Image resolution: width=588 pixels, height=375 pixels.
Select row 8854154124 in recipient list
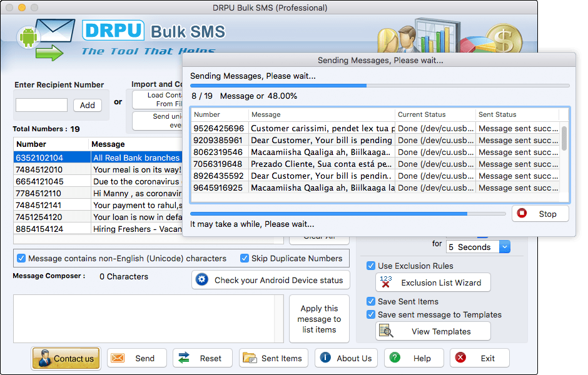coord(98,229)
